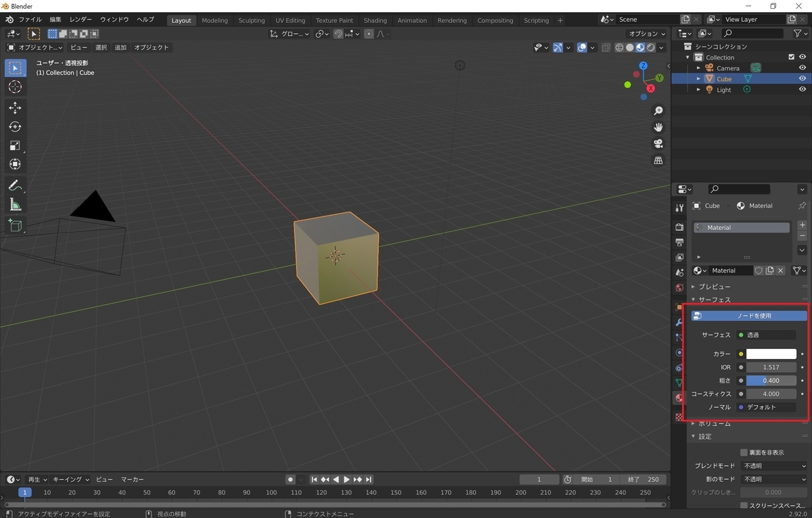The image size is (812, 518).
Task: Select the Measure tool
Action: tap(15, 204)
